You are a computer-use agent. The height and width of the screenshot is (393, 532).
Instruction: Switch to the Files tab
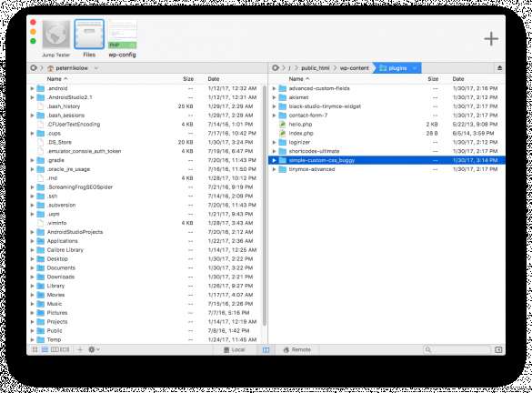point(89,35)
